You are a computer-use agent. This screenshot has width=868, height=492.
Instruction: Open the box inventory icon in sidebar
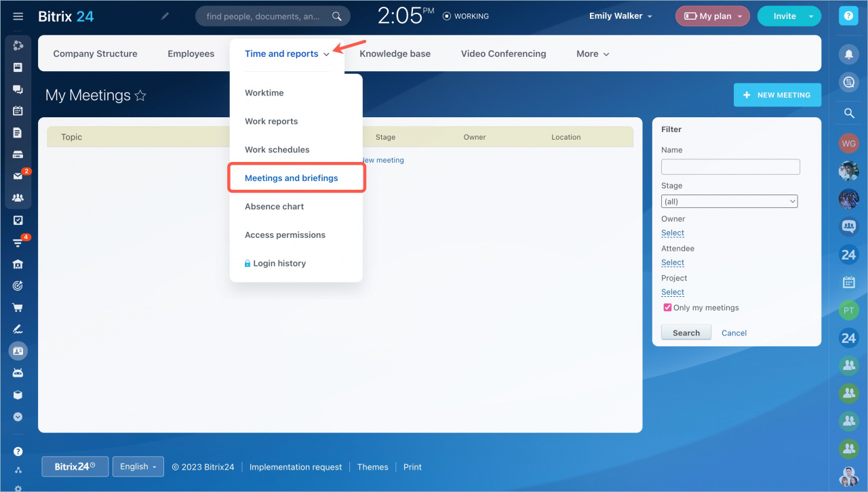[18, 394]
